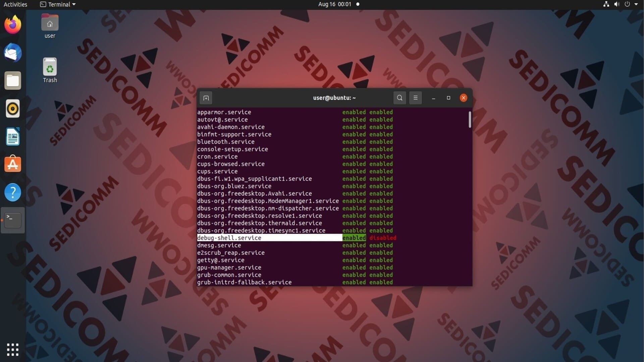Launch Thunderbird mail from the dock
644x362 pixels.
coord(13,53)
